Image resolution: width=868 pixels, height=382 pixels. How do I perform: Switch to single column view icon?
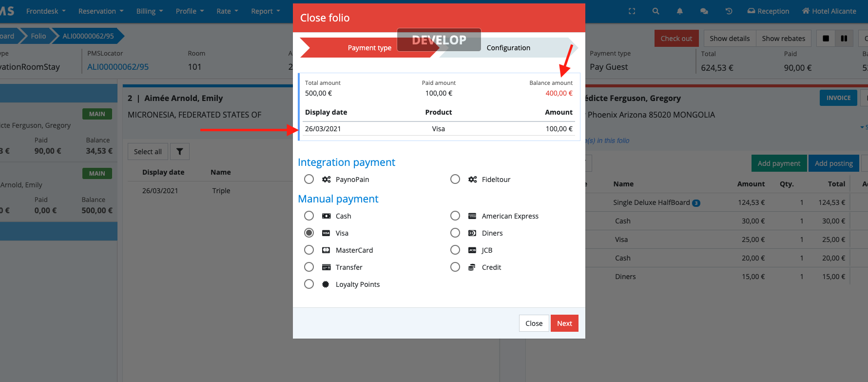826,39
